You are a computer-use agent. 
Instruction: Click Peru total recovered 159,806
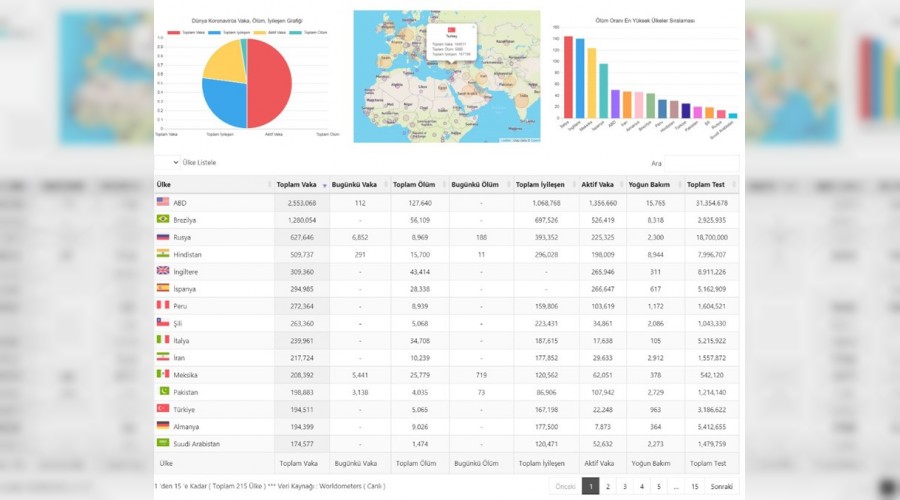pos(546,307)
